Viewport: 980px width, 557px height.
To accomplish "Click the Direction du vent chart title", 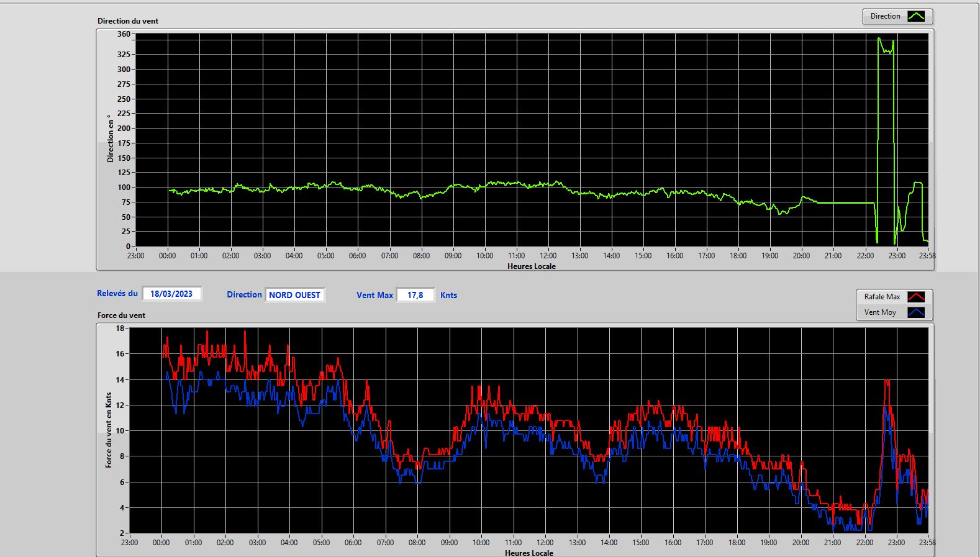I will click(128, 21).
